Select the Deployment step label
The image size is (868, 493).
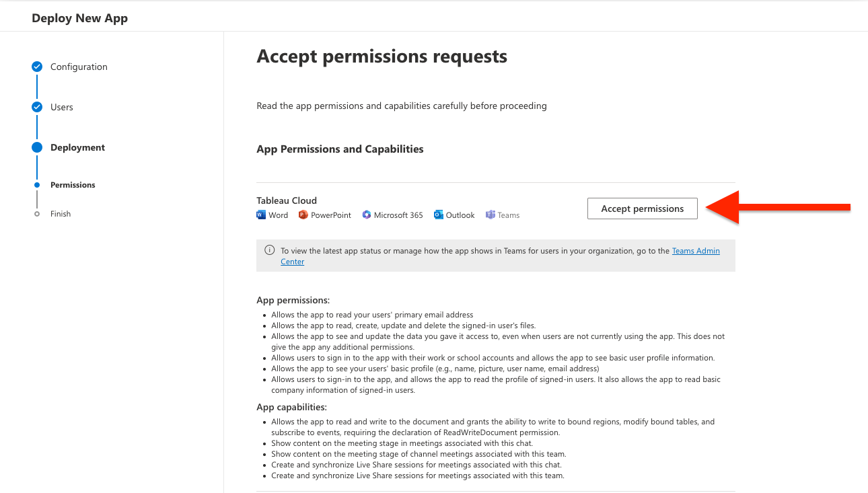[77, 147]
